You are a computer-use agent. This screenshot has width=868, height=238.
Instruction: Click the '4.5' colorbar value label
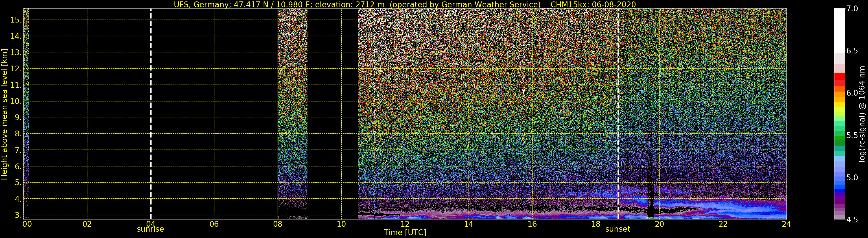click(852, 220)
